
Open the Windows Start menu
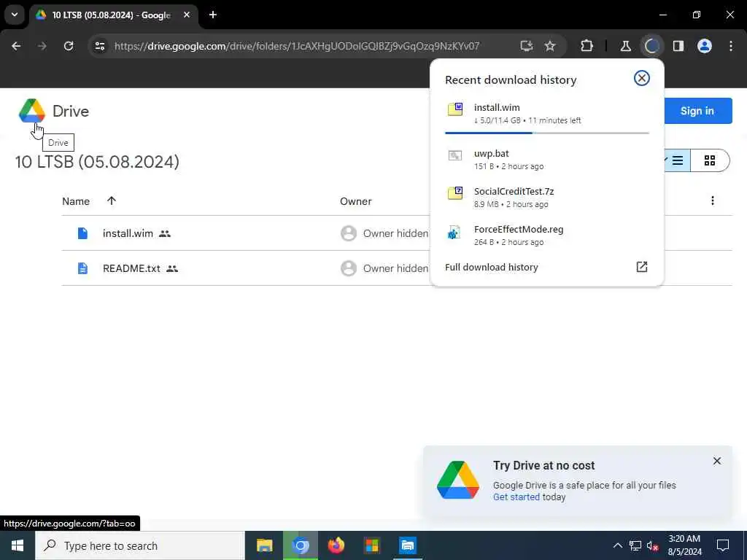click(18, 545)
